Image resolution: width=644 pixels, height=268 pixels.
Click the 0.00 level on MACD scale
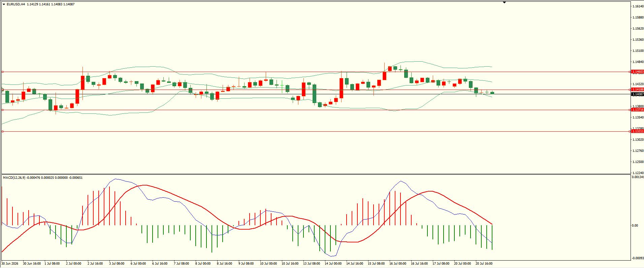coord(635,226)
